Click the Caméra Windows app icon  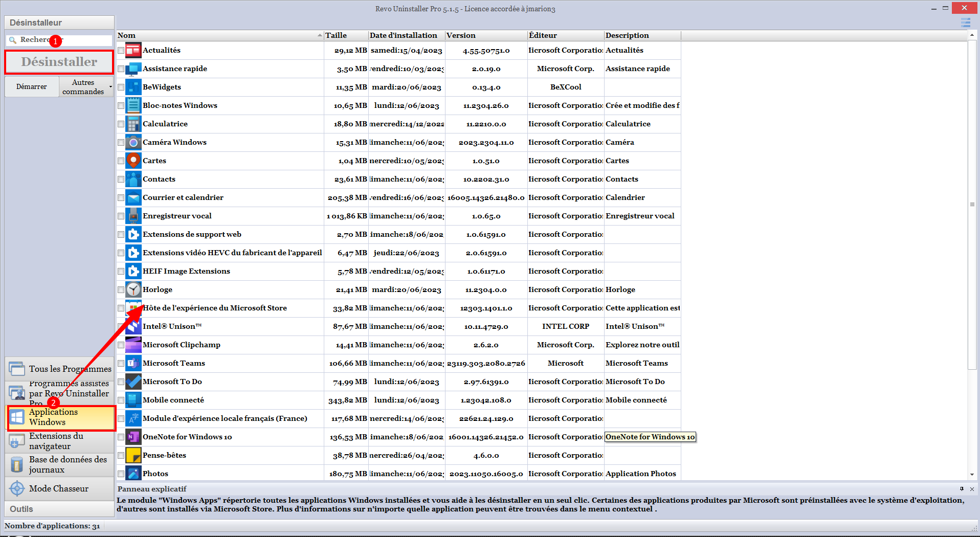click(x=133, y=142)
